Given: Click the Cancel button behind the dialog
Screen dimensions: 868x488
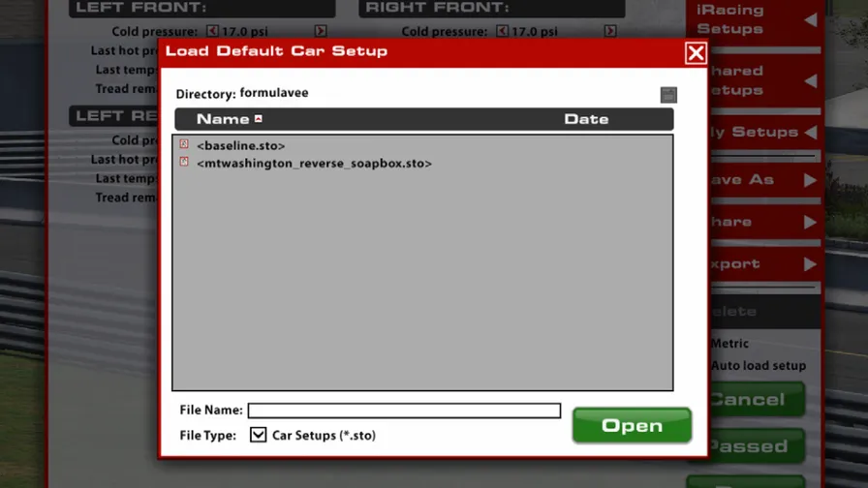Looking at the screenshot, I should (x=757, y=399).
